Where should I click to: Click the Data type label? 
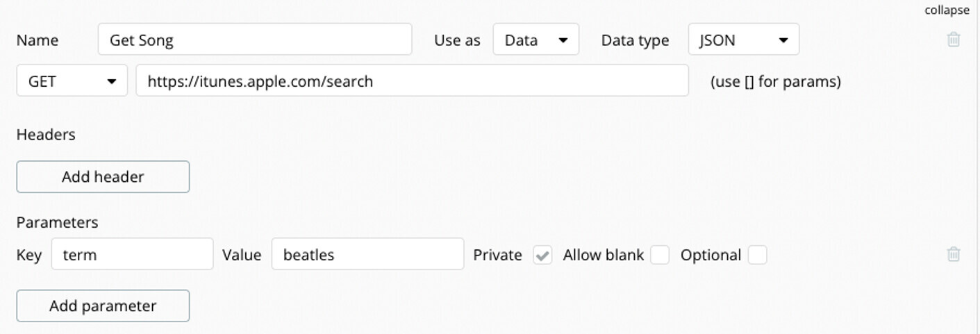point(635,40)
